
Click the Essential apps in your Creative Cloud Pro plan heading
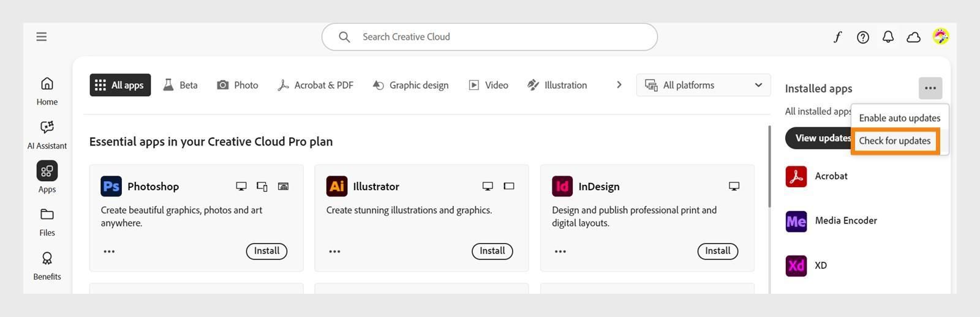211,141
